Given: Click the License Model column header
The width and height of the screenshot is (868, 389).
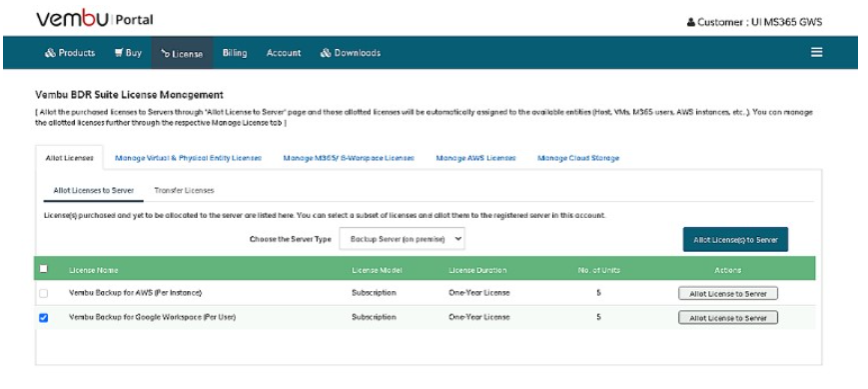Looking at the screenshot, I should point(377,270).
